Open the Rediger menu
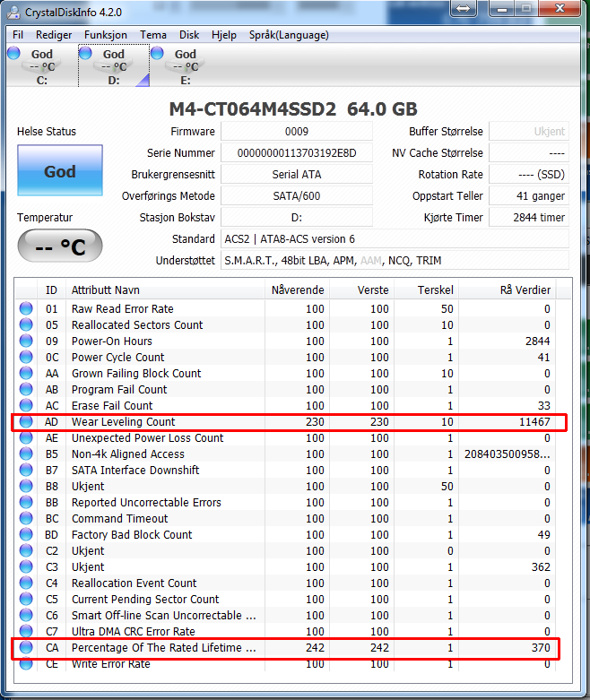Screen dimensions: 590x700 click(x=54, y=35)
